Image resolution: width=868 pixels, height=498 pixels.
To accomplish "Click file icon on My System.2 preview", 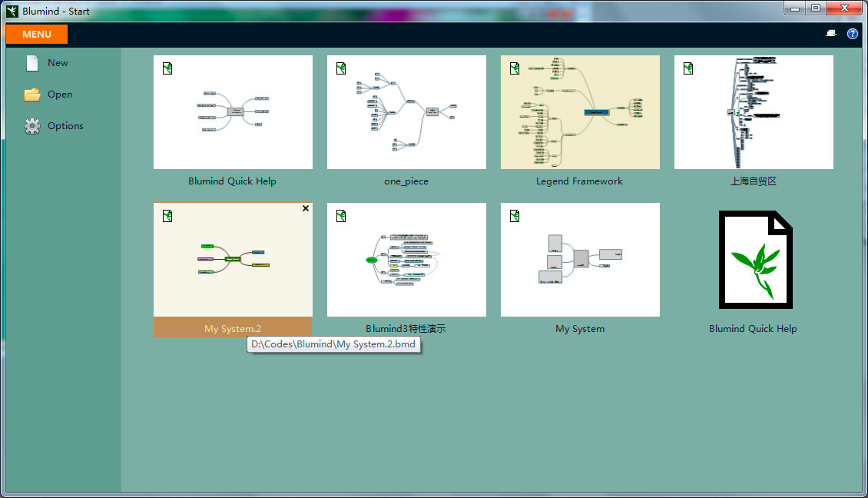I will pos(167,216).
